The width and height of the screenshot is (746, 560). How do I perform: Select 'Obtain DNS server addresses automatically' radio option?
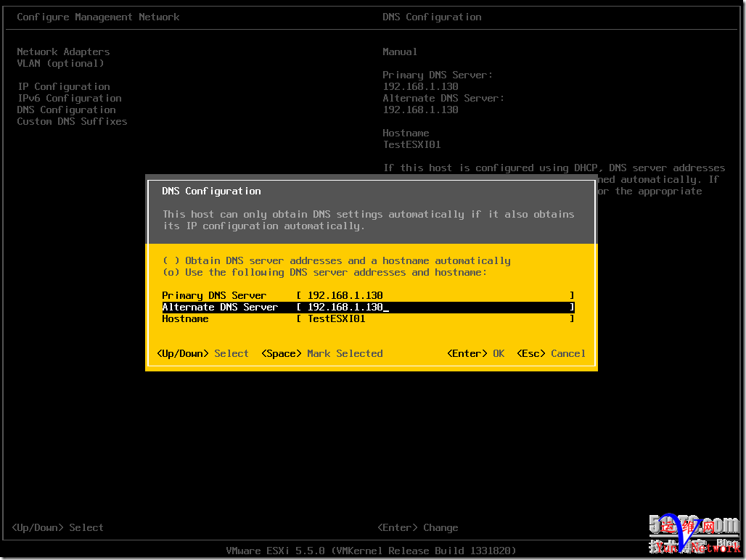(x=337, y=260)
